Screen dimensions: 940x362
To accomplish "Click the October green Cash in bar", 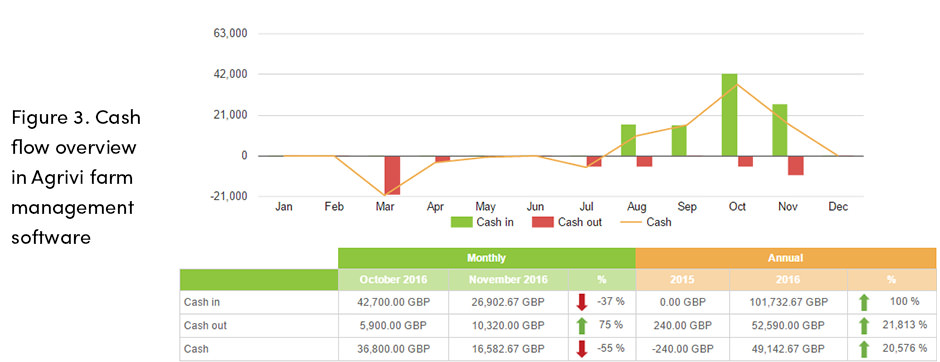I will coord(730,114).
